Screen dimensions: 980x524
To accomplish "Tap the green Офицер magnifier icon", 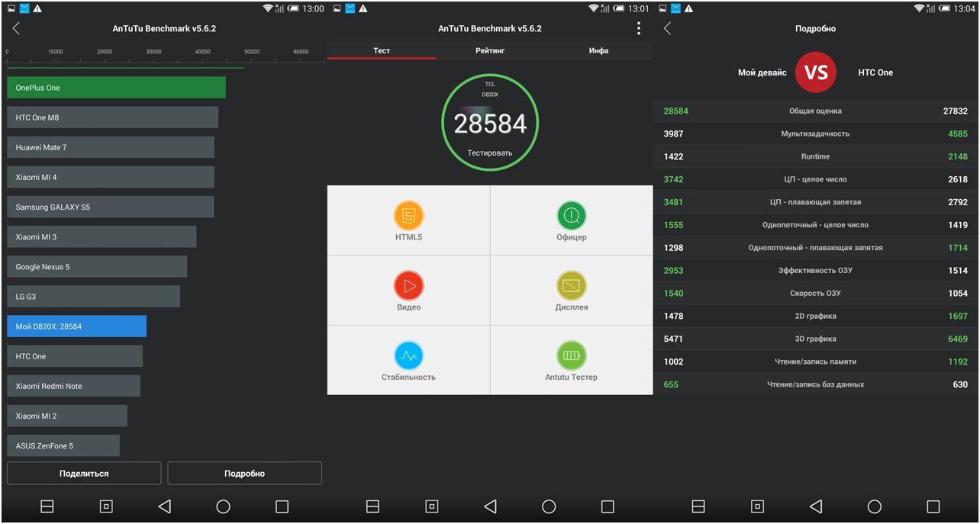I will 571,216.
